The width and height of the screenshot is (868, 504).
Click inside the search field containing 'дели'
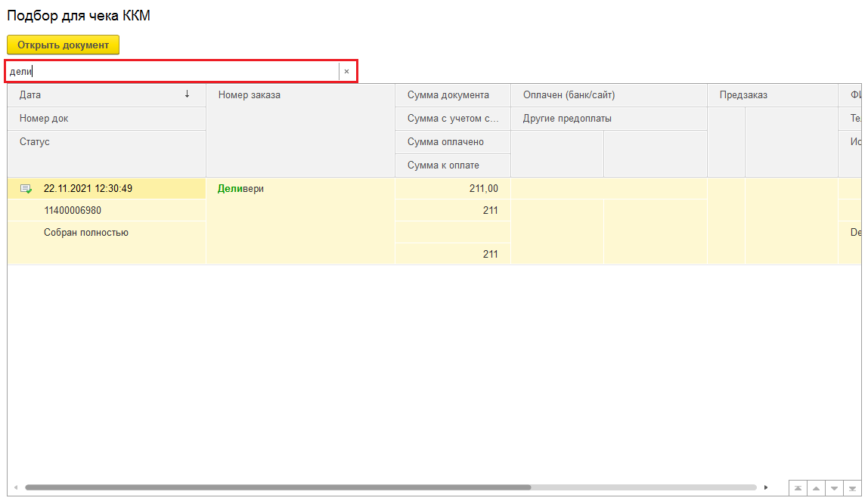point(174,72)
